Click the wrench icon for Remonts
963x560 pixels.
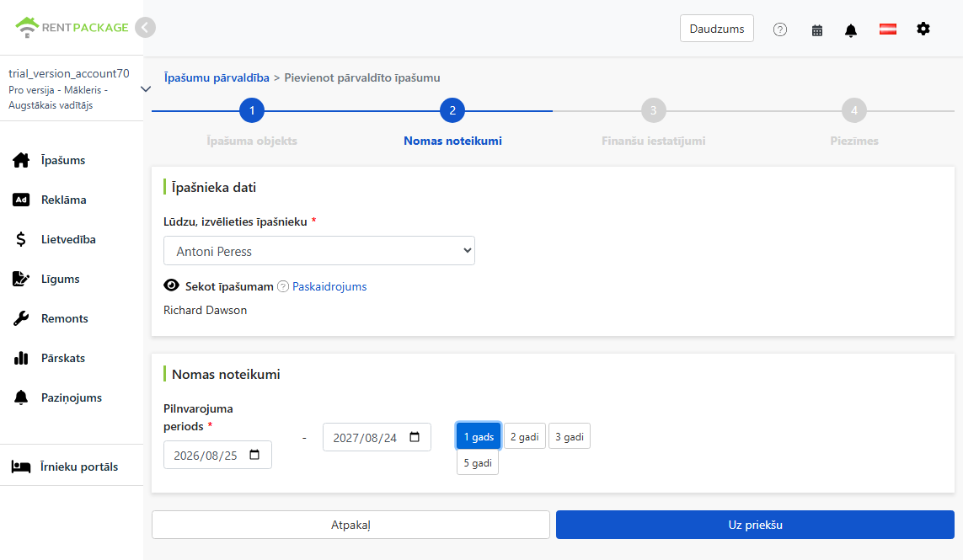[21, 318]
